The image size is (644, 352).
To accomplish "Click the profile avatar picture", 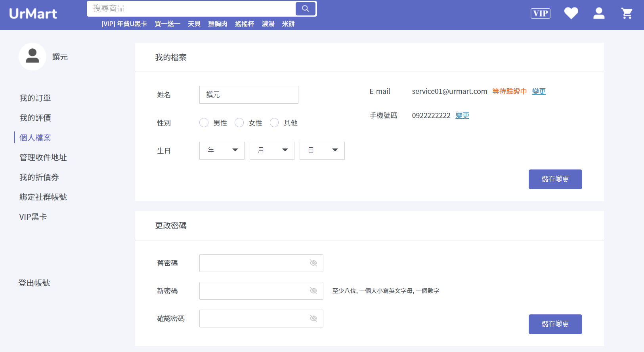I will [x=32, y=57].
